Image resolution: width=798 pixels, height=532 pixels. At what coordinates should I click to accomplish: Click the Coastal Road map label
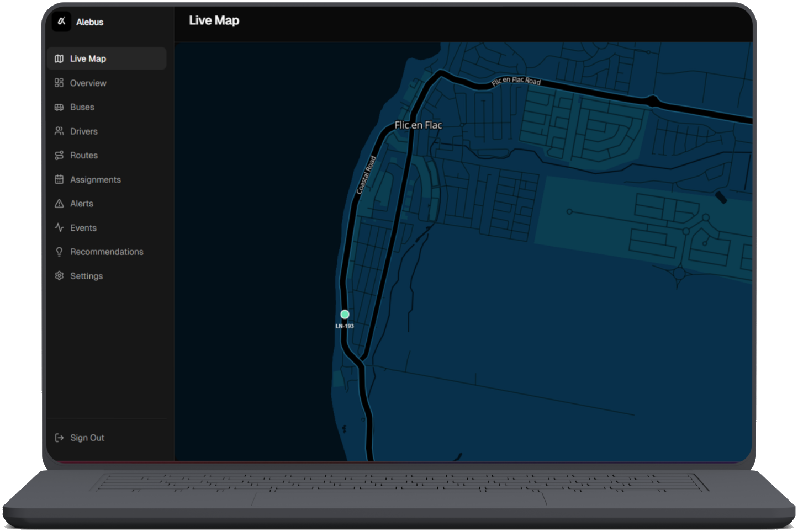tap(366, 175)
